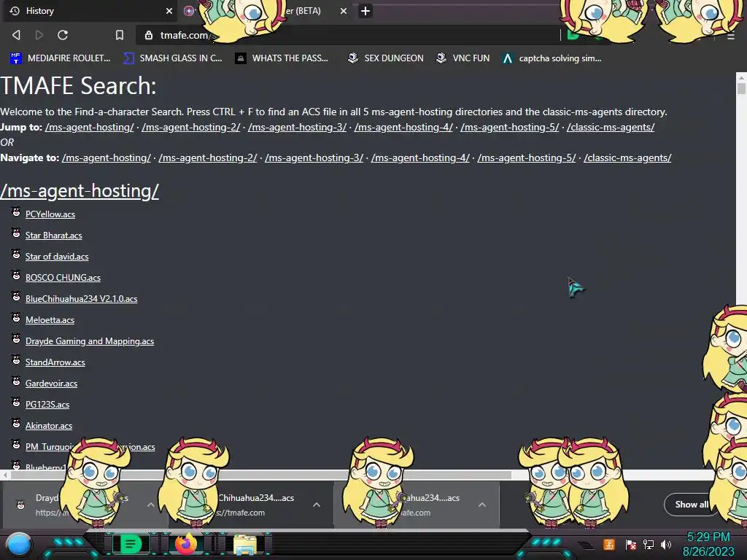
Task: Open a new tab with the plus button
Action: pyautogui.click(x=365, y=11)
